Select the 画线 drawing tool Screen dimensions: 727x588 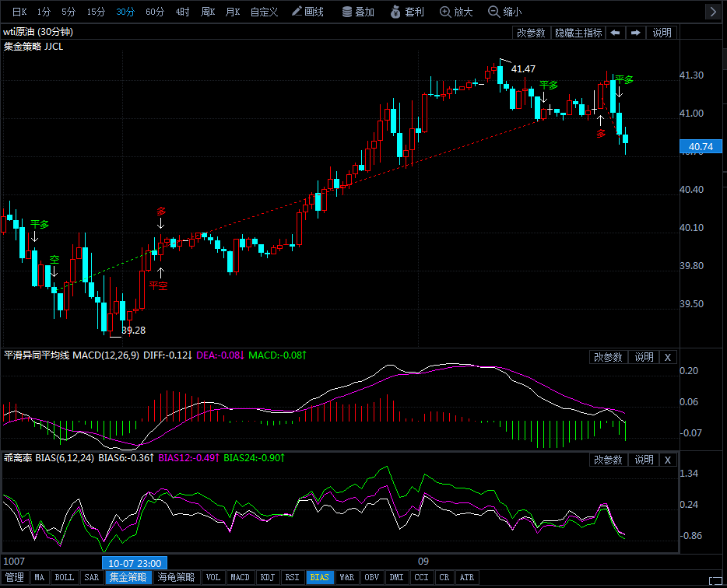click(x=307, y=12)
